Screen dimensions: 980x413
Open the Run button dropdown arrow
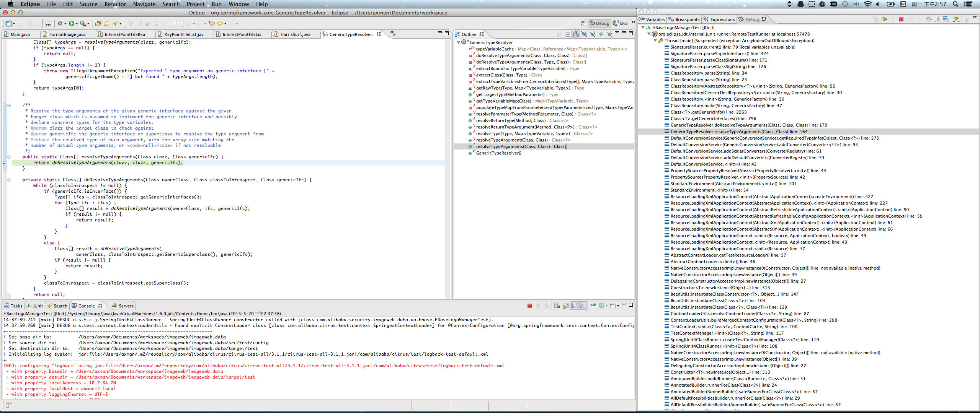[x=77, y=24]
